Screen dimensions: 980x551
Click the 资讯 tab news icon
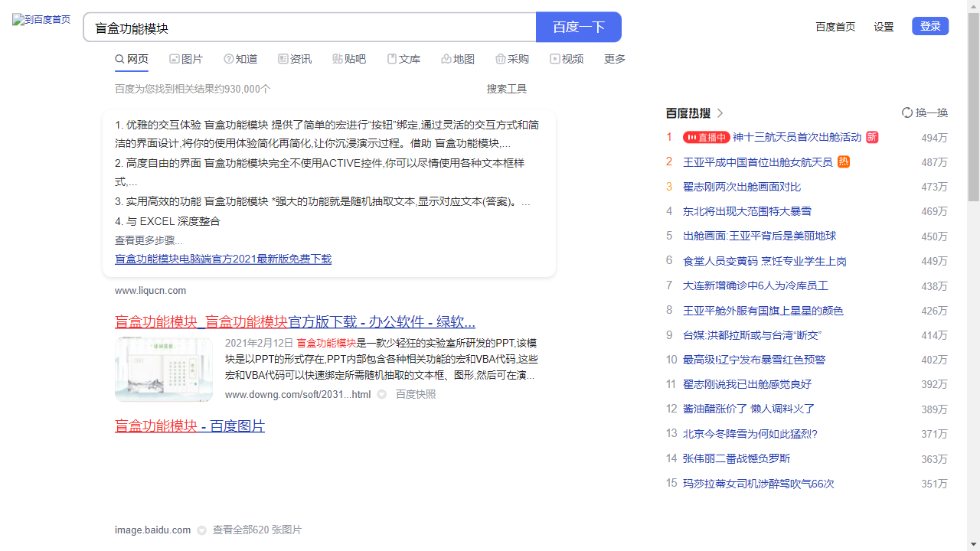click(283, 59)
